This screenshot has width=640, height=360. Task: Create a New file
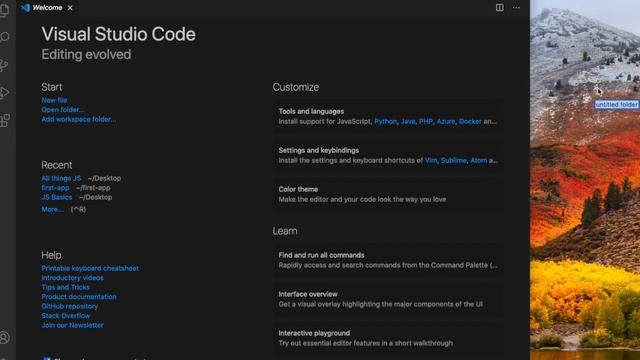54,100
